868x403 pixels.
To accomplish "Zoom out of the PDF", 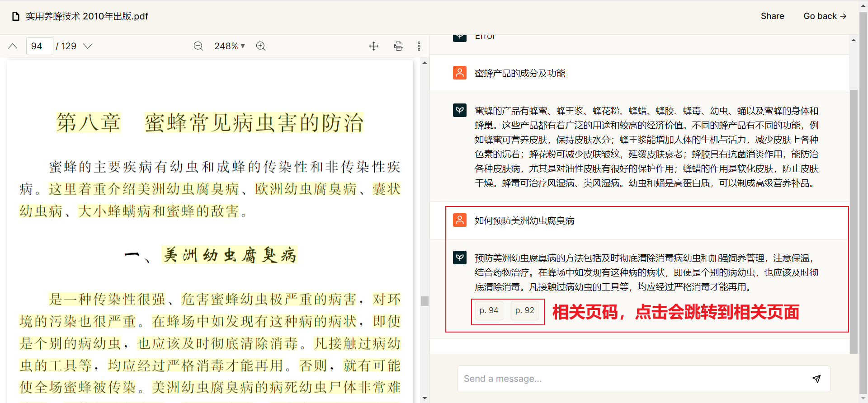I will (x=198, y=46).
